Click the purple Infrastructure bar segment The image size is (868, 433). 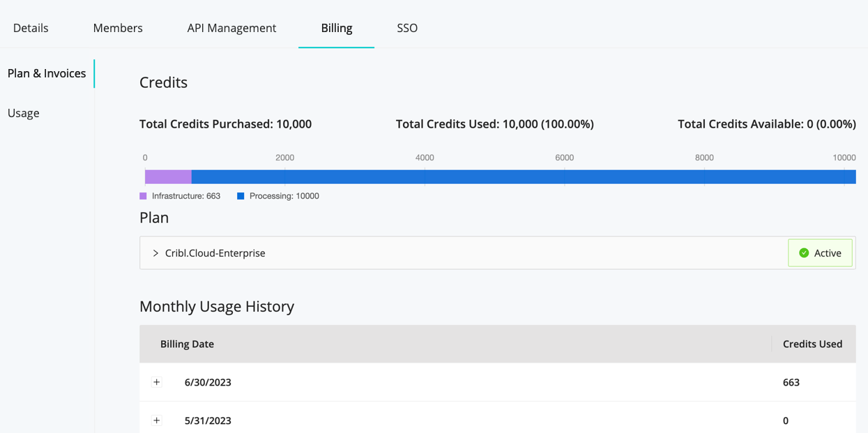(x=168, y=177)
